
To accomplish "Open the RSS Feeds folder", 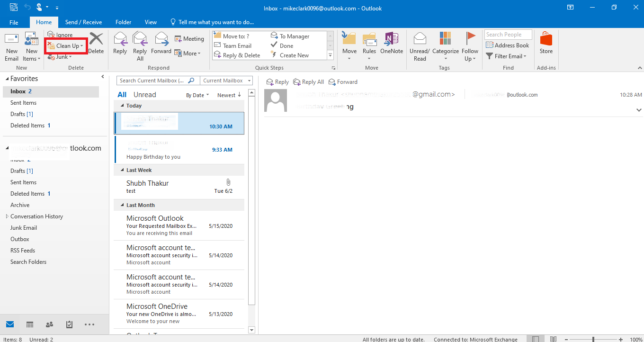I will point(23,251).
